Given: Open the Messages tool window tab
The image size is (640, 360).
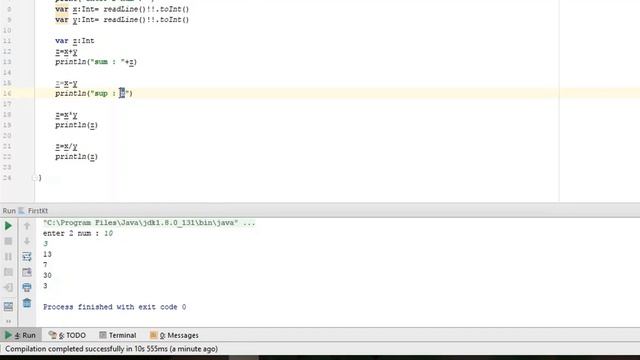Looking at the screenshot, I should pos(174,335).
